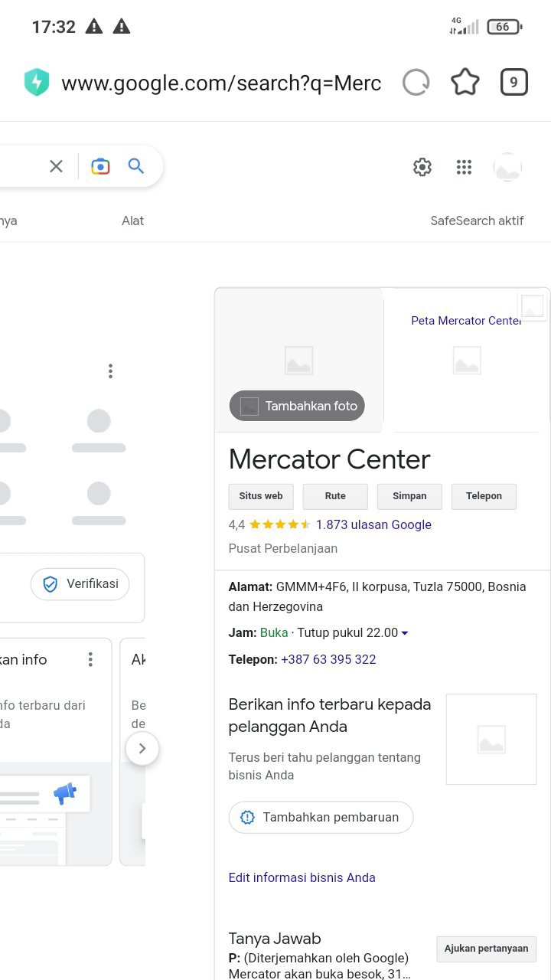Open the Google apps grid
The image size is (551, 980).
[x=464, y=167]
